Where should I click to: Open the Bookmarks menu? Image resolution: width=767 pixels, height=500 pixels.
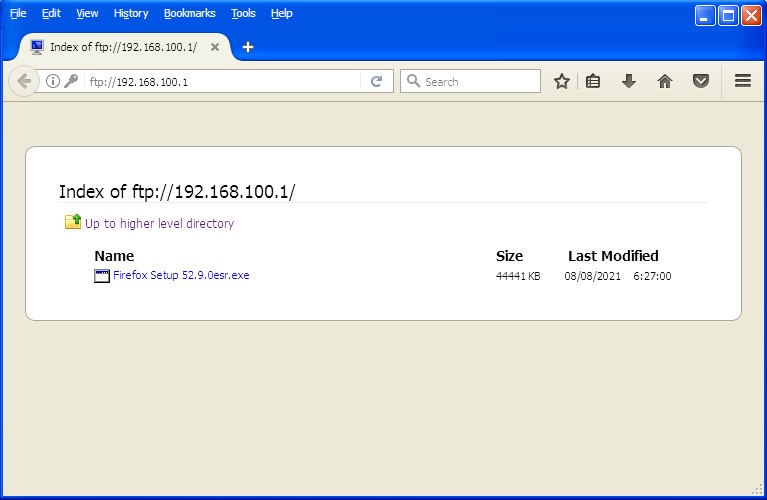[x=189, y=14]
